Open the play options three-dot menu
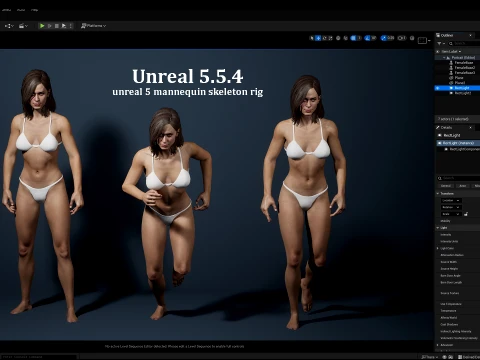480x360 pixels. click(x=70, y=26)
